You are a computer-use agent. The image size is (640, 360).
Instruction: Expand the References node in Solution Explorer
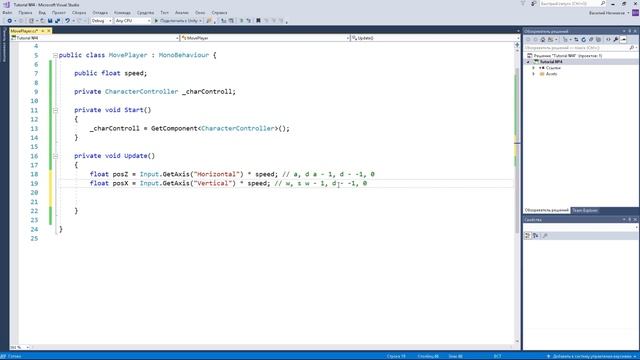[x=533, y=68]
